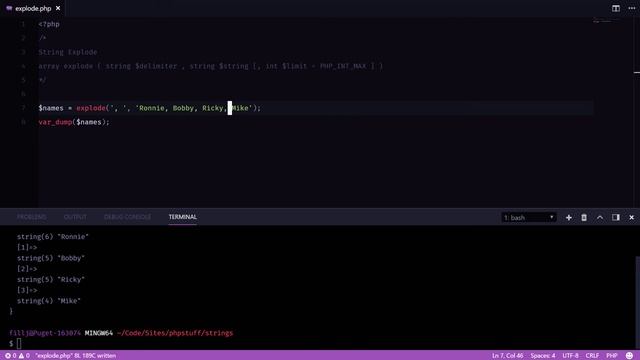Click the terminal command prompt input
The height and width of the screenshot is (360, 640).
click(x=19, y=343)
